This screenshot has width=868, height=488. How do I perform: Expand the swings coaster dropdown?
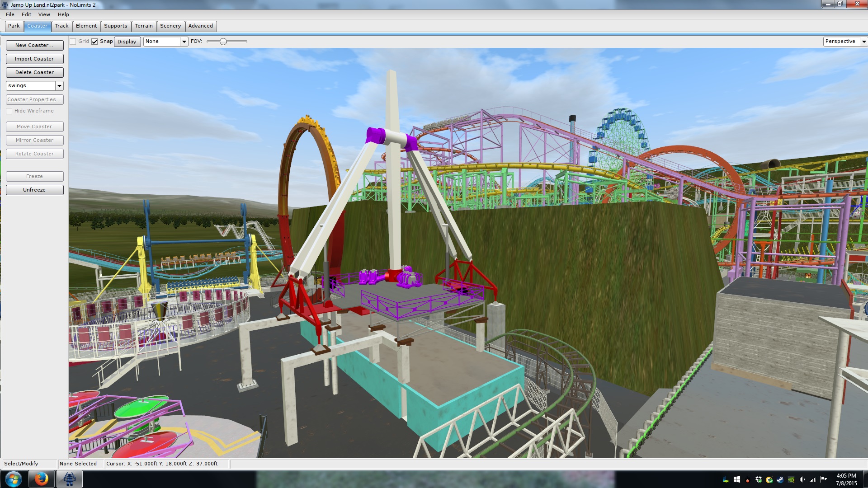tap(59, 86)
